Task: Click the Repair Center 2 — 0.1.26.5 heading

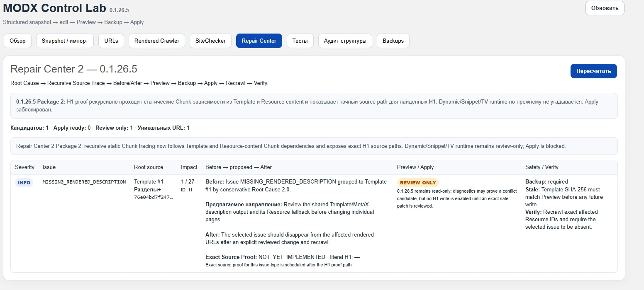Action: coord(74,69)
